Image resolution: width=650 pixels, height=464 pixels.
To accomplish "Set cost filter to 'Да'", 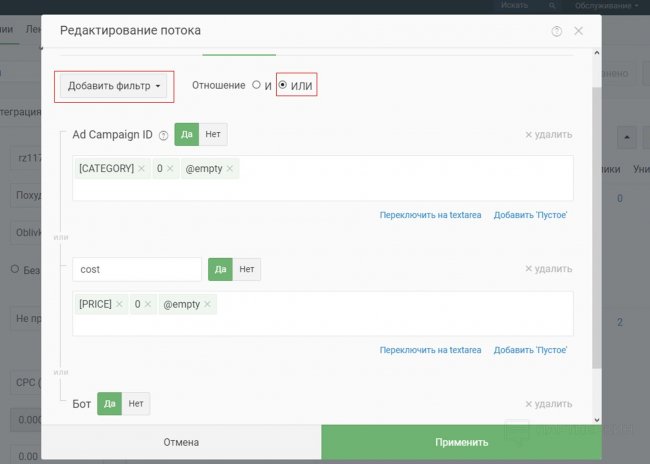I will pyautogui.click(x=221, y=269).
